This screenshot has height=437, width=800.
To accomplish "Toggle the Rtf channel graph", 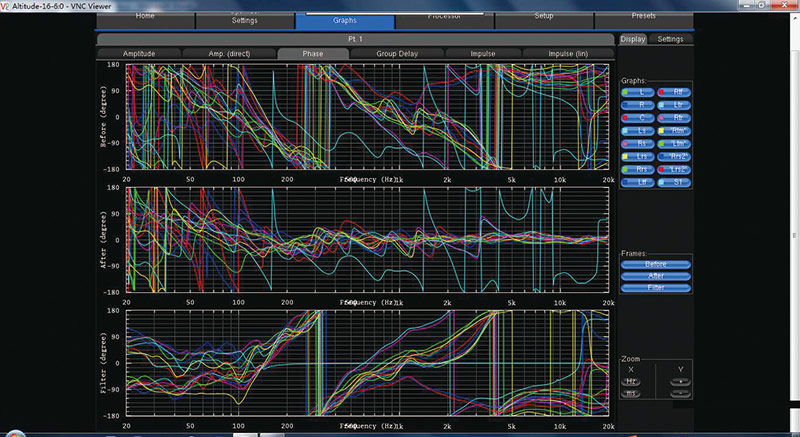I will tap(674, 93).
